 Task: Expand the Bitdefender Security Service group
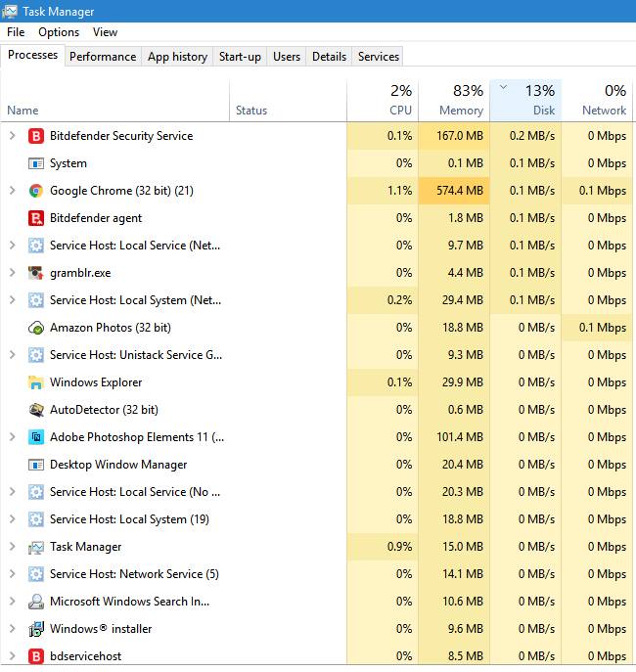[13, 136]
